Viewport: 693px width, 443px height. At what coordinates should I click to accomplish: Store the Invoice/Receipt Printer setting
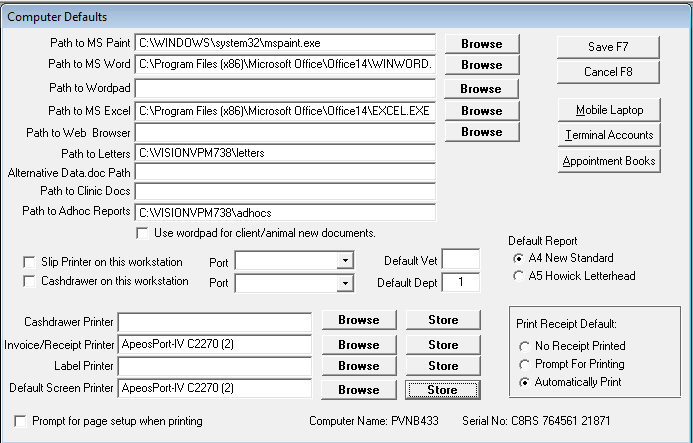[x=443, y=345]
